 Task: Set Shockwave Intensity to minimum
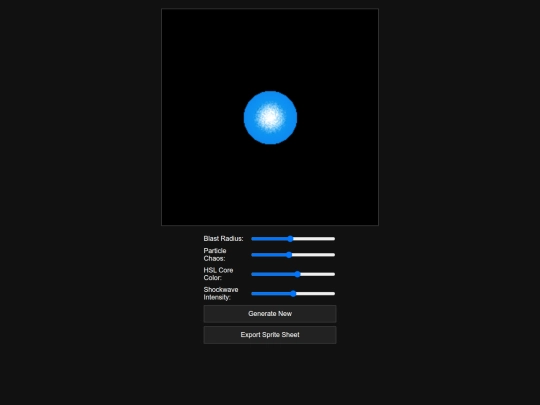pos(252,294)
